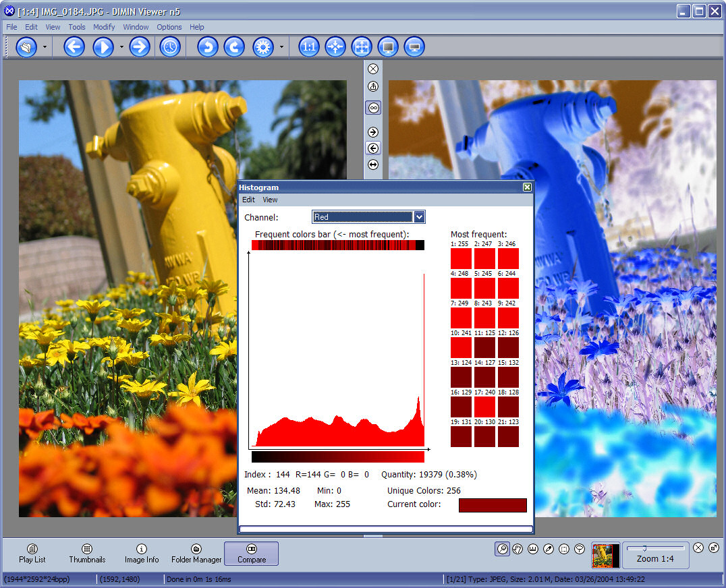Open the dropdown arrow next to play button
The height and width of the screenshot is (588, 726).
click(x=121, y=47)
